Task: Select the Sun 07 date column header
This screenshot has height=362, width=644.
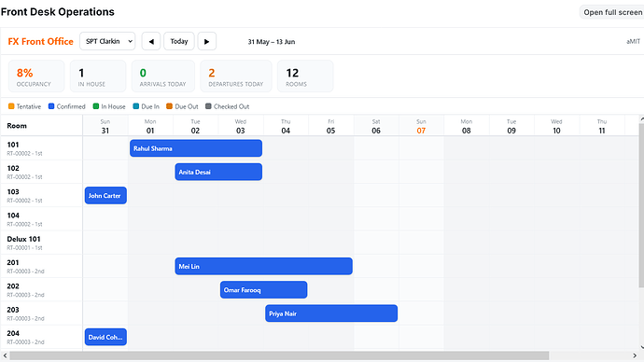Action: tap(421, 126)
